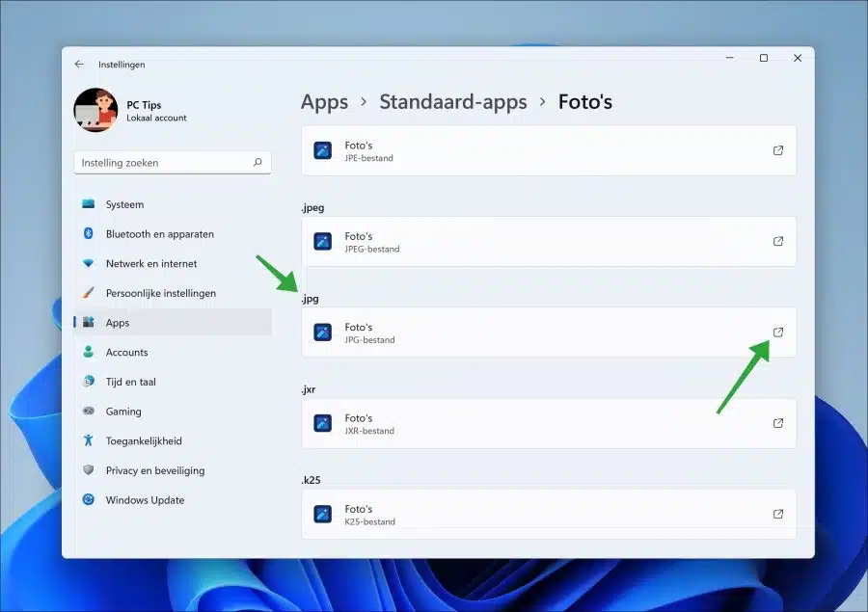
Task: Open external link icon for JPE-bestand
Action: [777, 150]
